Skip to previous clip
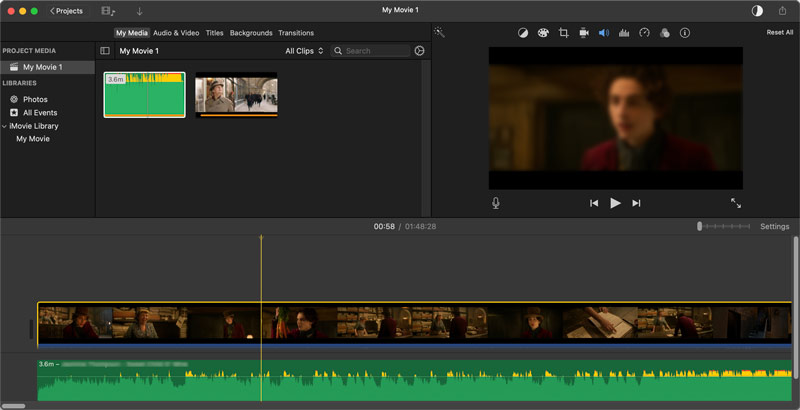This screenshot has width=800, height=410. (x=594, y=203)
